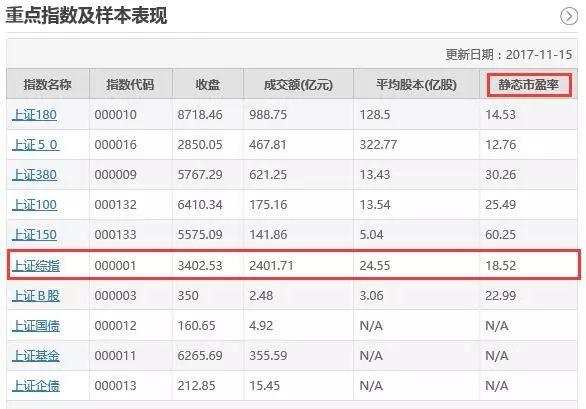The width and height of the screenshot is (586, 409).
Task: Click the 成交额(亿元) column header
Action: tap(298, 84)
